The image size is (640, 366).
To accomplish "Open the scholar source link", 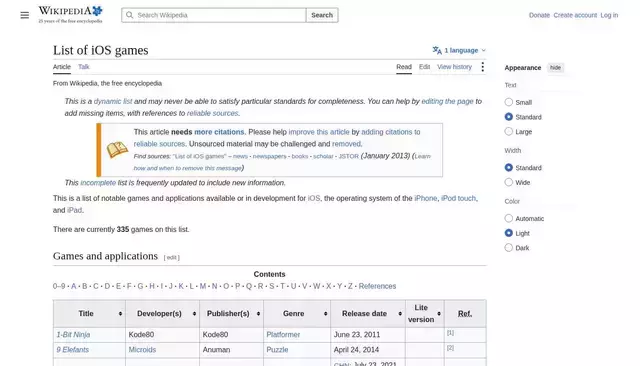I will pos(323,156).
